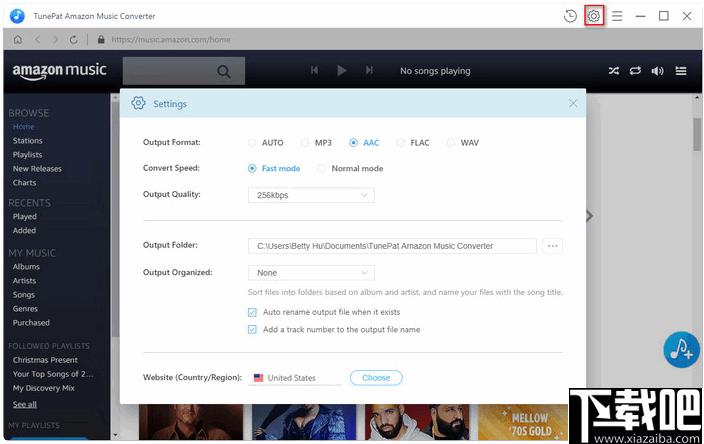Click the padlock icon in address bar
This screenshot has height=444, width=704.
click(101, 40)
